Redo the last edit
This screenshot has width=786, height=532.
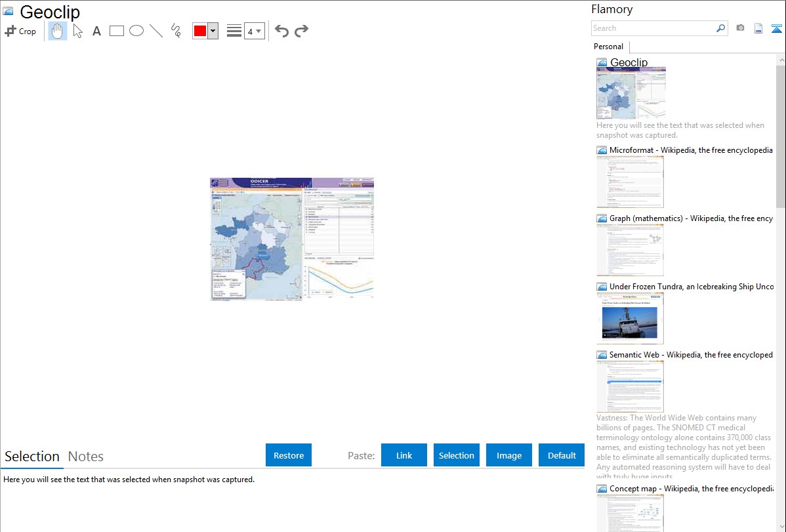tap(301, 31)
